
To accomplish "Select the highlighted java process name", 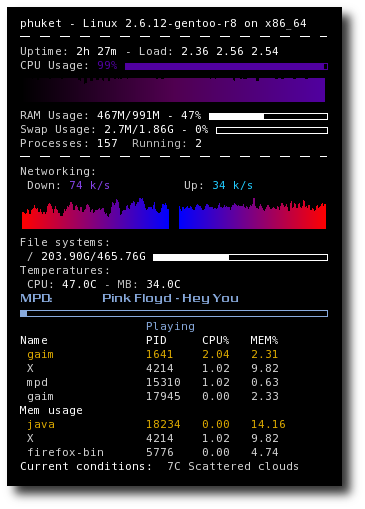I will click(41, 425).
